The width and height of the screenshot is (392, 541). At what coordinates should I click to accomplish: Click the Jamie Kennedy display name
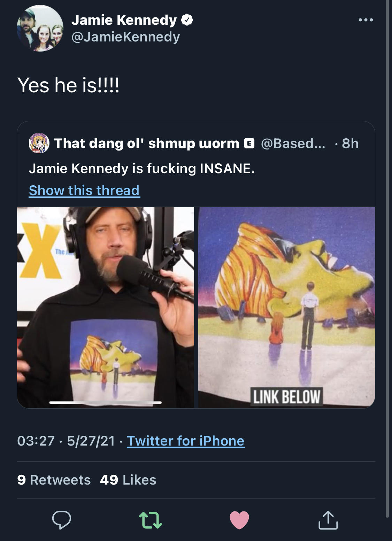[124, 20]
